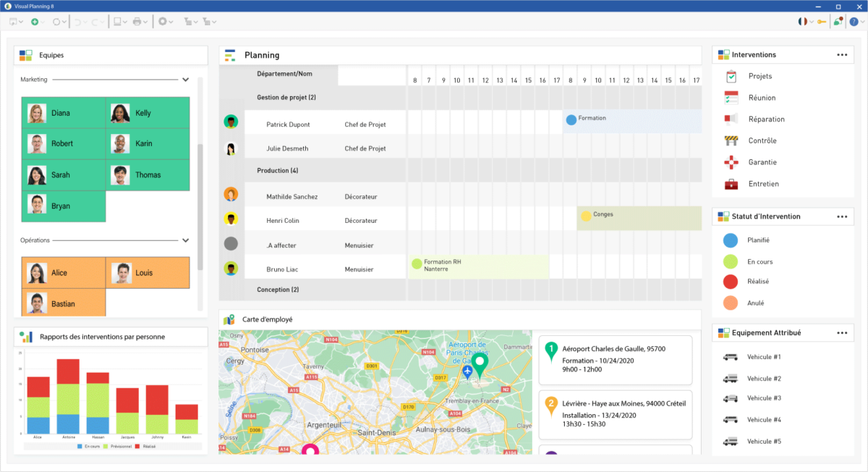Open the Interventions panel options menu
Screen dimensions: 868x472
coord(841,54)
